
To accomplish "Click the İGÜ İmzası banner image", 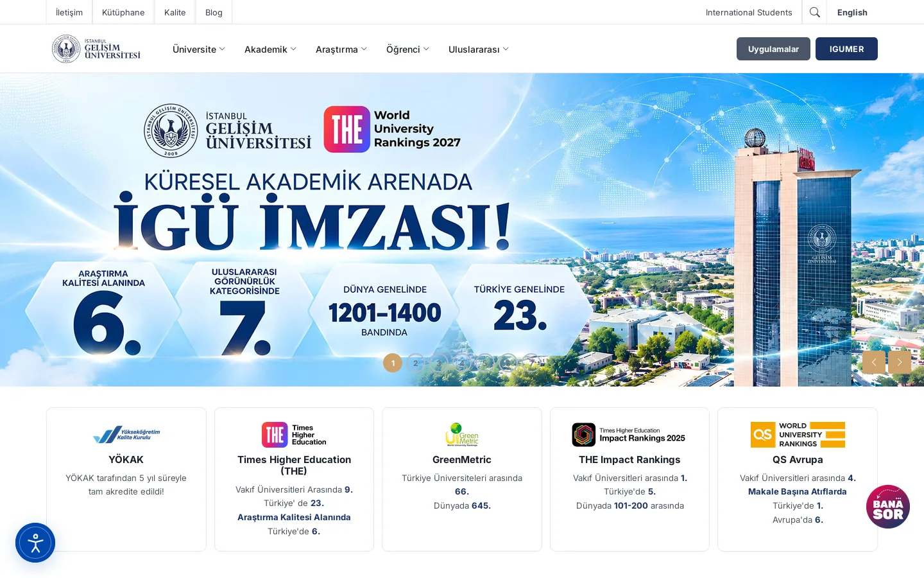I will pos(462,229).
